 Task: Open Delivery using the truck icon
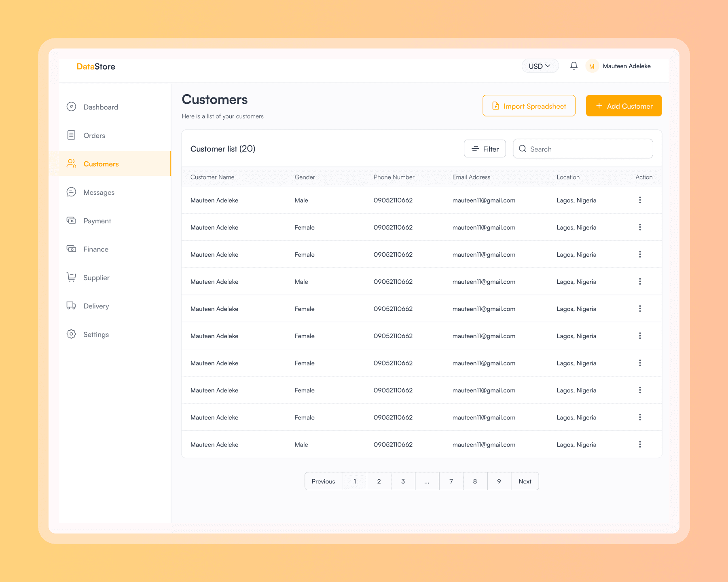pos(71,306)
